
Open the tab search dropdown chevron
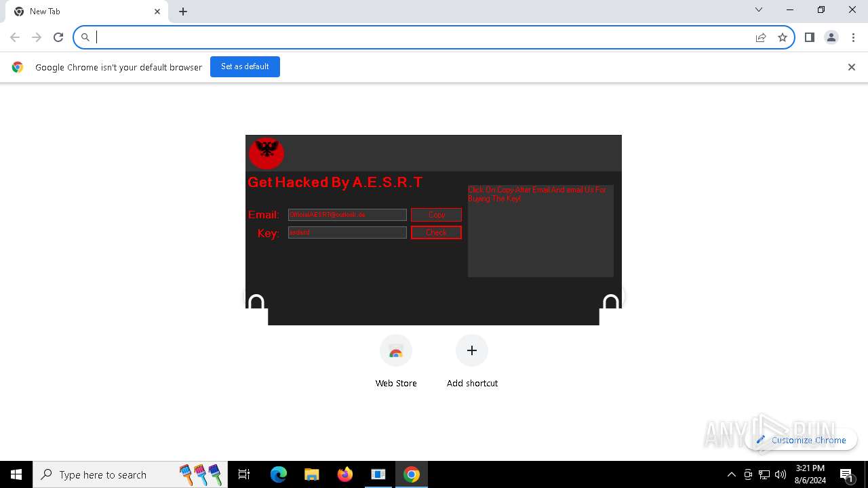pyautogui.click(x=759, y=9)
